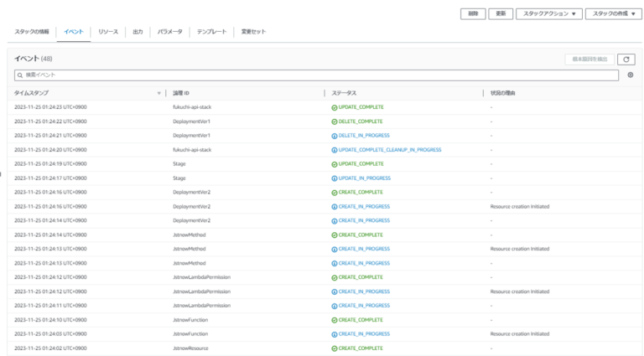Select the イベント tab
This screenshot has width=644, height=356.
pos(74,32)
